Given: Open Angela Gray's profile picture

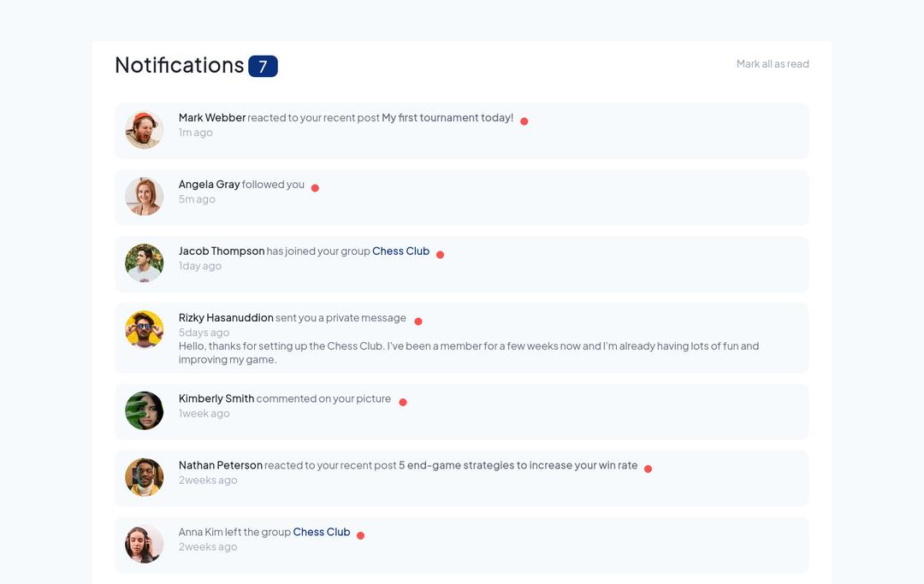Looking at the screenshot, I should 144,197.
